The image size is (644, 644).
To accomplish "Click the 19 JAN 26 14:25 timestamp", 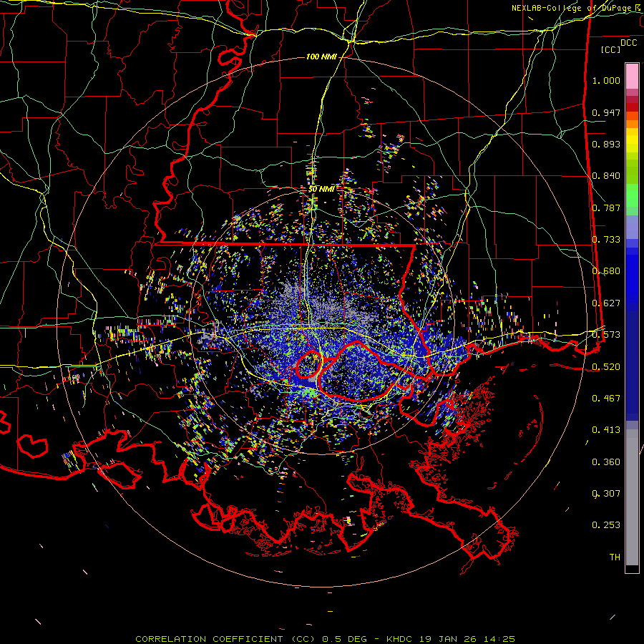I will pos(467,639).
